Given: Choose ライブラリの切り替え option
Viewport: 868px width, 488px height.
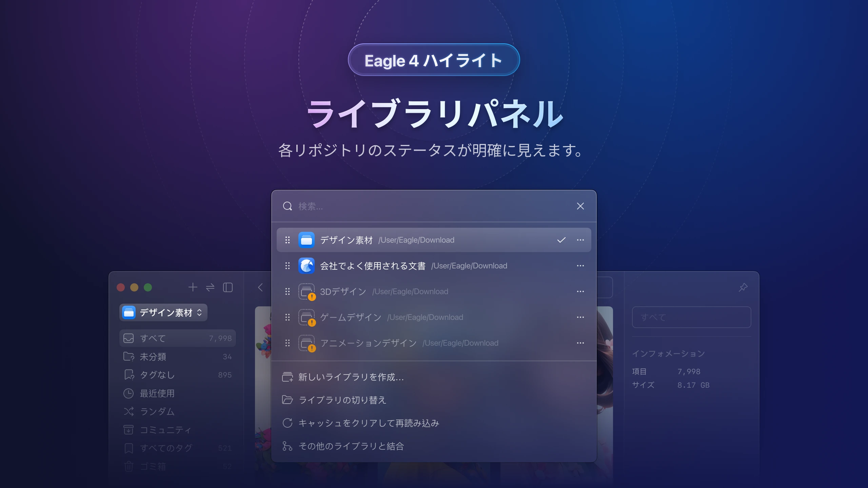Looking at the screenshot, I should (434, 400).
